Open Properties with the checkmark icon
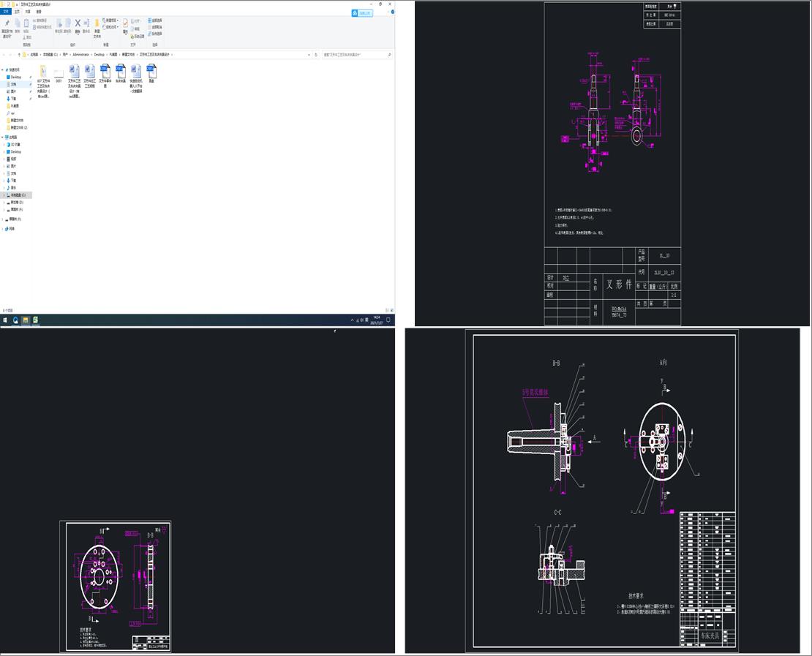 pyautogui.click(x=125, y=26)
